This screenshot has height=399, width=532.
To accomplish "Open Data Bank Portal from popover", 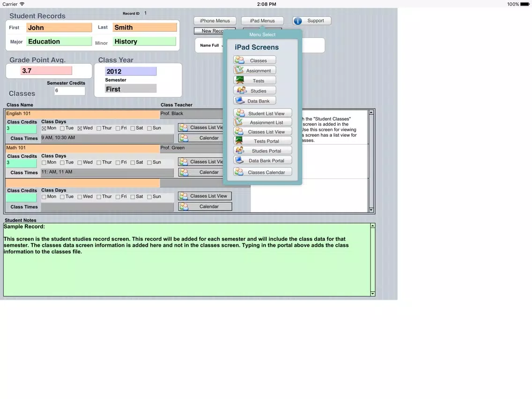I will coord(263,161).
